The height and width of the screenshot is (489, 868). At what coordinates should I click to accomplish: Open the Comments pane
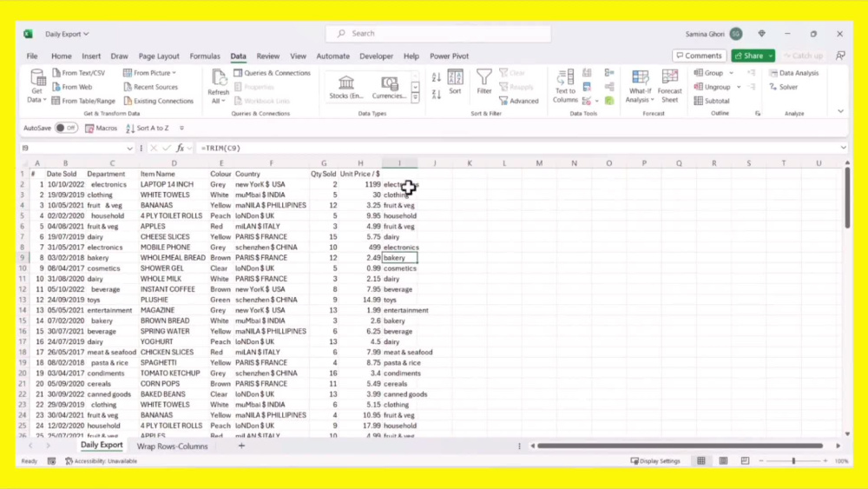click(x=699, y=56)
